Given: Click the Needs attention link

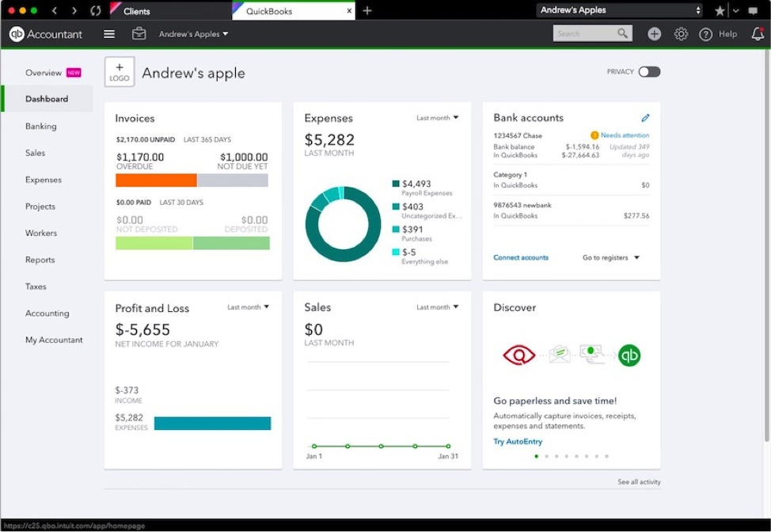Looking at the screenshot, I should [x=625, y=135].
